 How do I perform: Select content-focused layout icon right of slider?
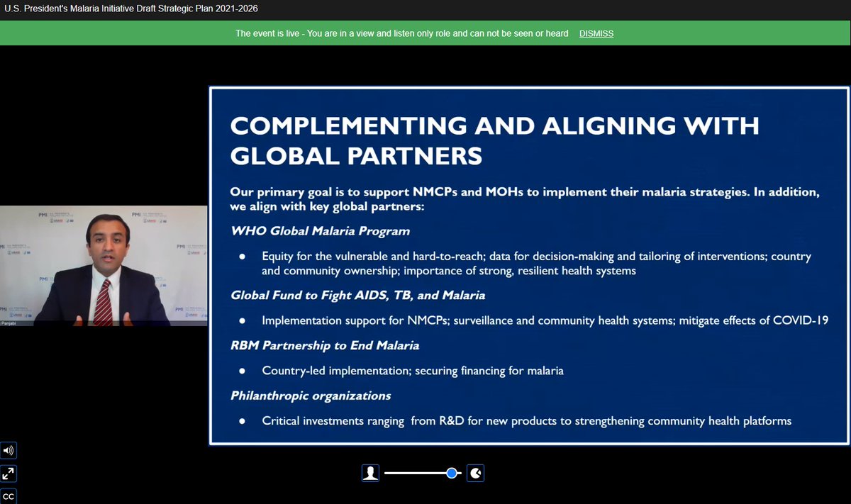point(475,473)
